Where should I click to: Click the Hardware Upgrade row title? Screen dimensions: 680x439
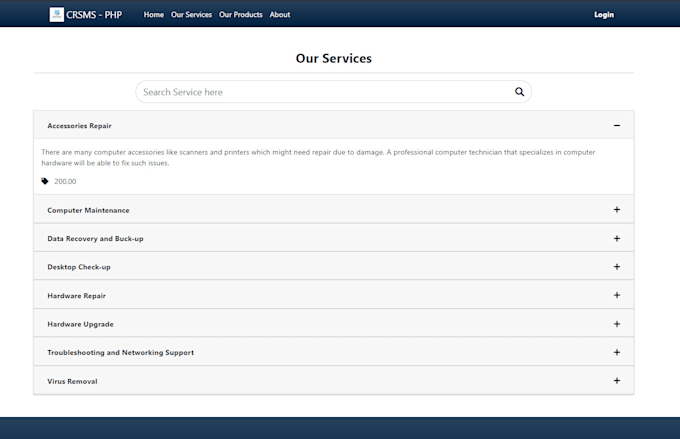[80, 324]
